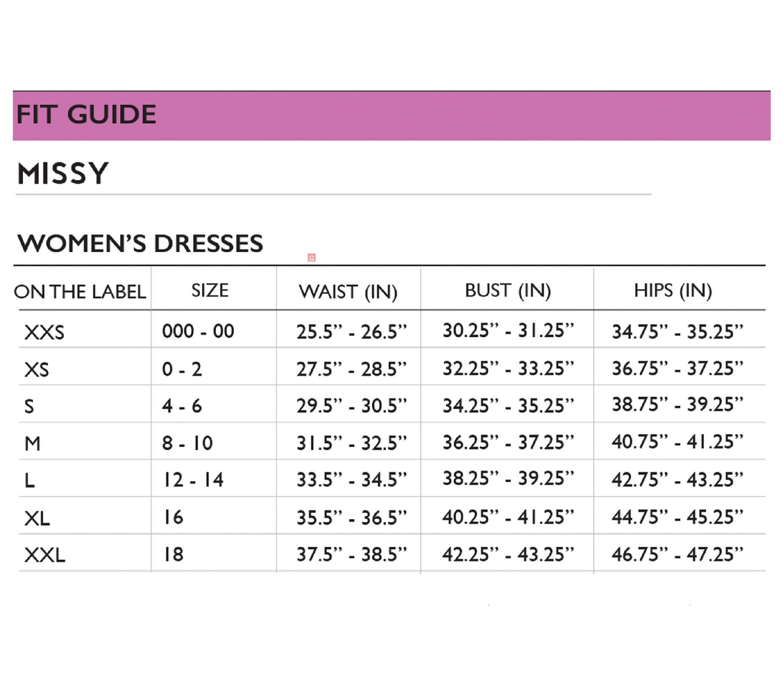The height and width of the screenshot is (697, 784).
Task: Click waist measurement 29.5" - 30.5"
Action: click(x=351, y=406)
